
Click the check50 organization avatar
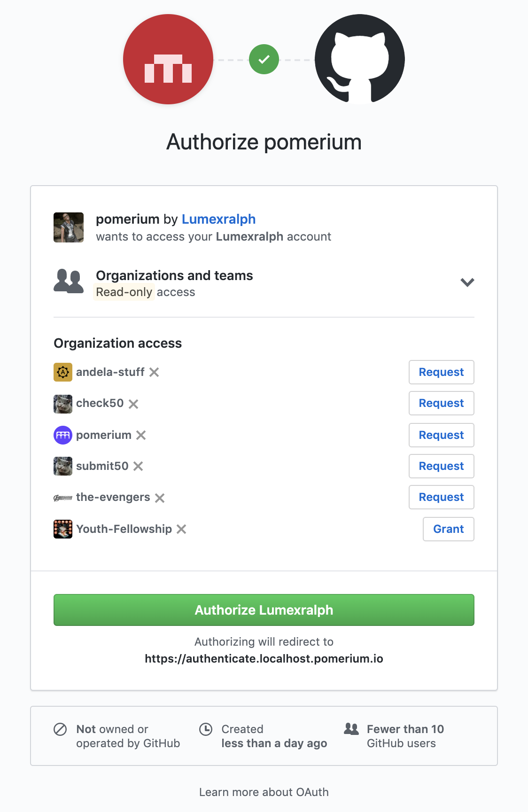62,404
